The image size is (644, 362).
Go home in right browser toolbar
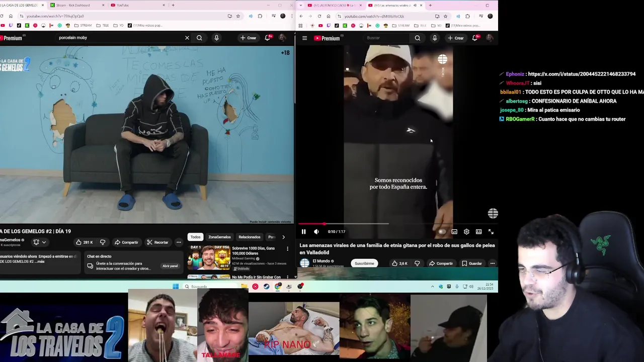tap(329, 16)
